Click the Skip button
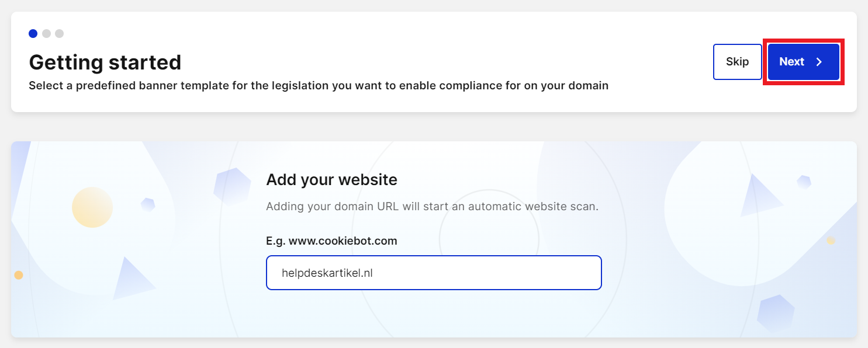The image size is (868, 348). [737, 62]
